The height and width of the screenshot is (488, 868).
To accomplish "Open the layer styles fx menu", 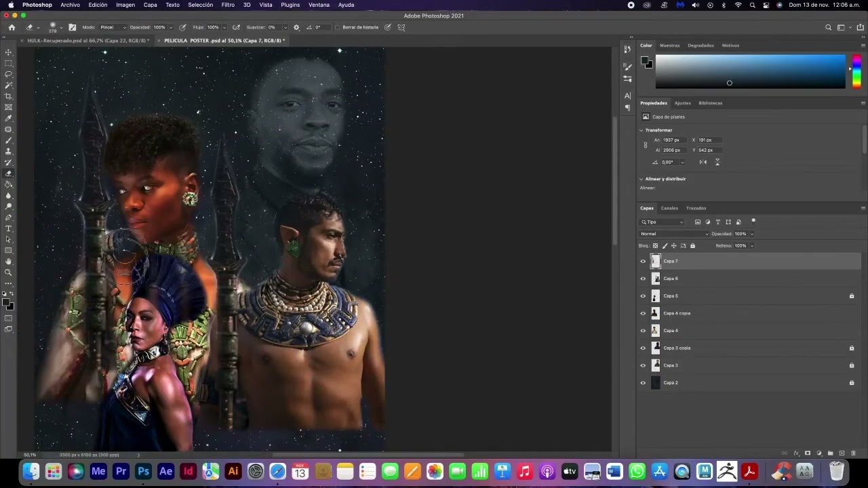I will (796, 453).
